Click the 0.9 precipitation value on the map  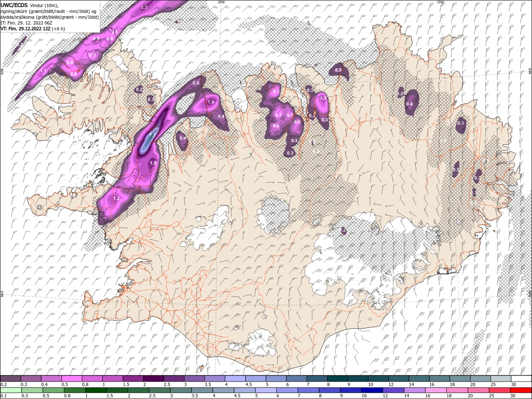click(x=110, y=39)
